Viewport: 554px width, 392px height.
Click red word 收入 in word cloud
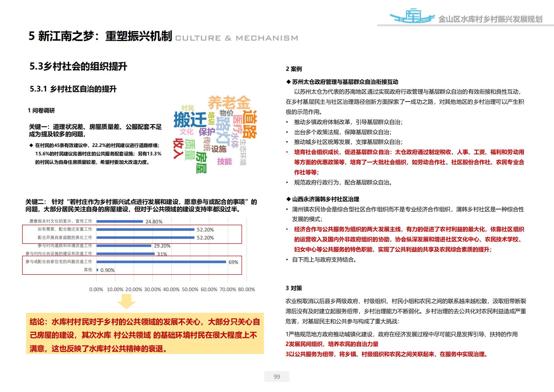(178, 149)
